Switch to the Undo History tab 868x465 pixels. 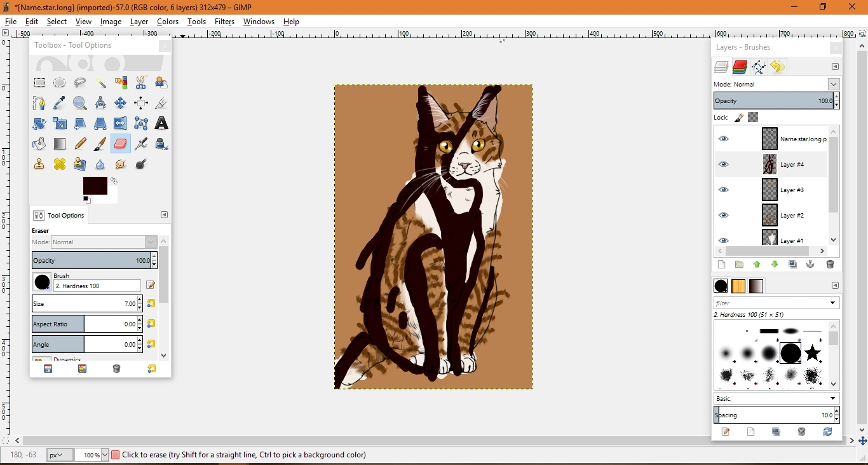(x=776, y=67)
